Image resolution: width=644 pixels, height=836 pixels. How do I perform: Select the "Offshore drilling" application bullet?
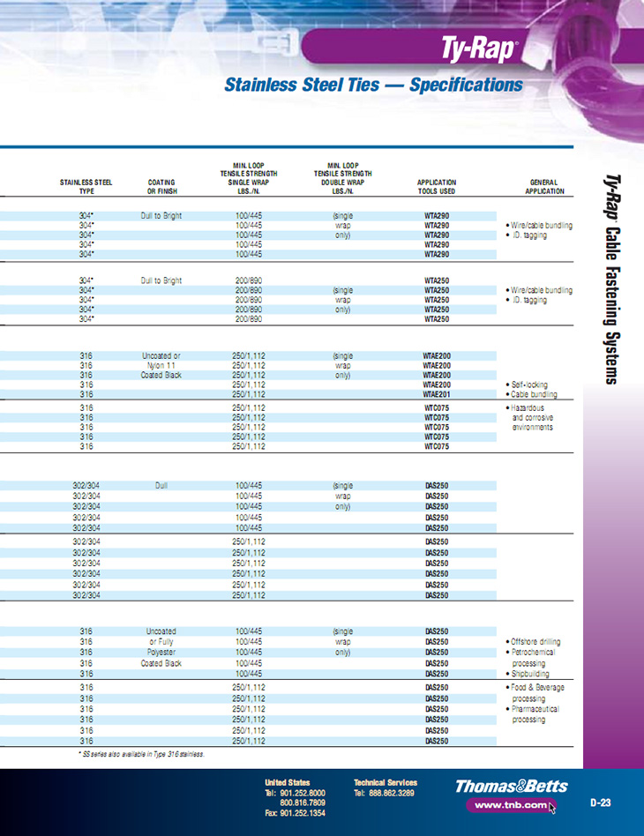pyautogui.click(x=533, y=642)
